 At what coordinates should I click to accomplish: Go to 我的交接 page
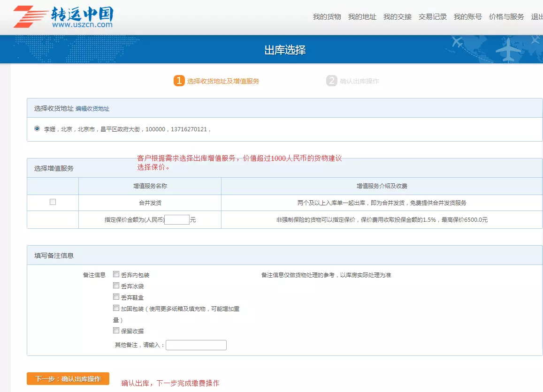[x=397, y=16]
